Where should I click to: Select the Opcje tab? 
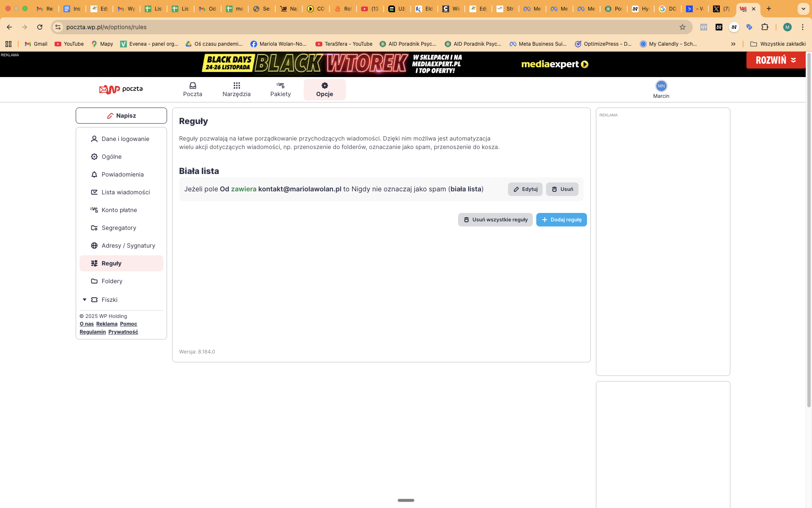(324, 90)
